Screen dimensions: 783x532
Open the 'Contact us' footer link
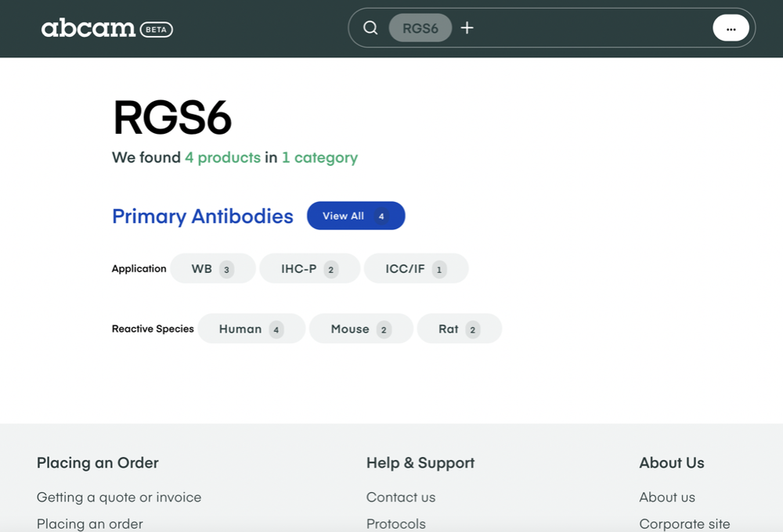point(401,497)
